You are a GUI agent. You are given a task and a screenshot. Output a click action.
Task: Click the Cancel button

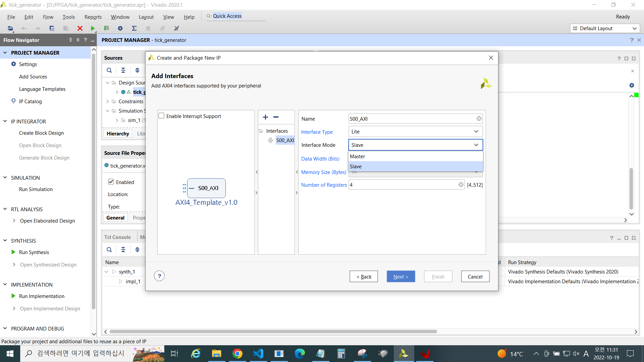click(475, 277)
